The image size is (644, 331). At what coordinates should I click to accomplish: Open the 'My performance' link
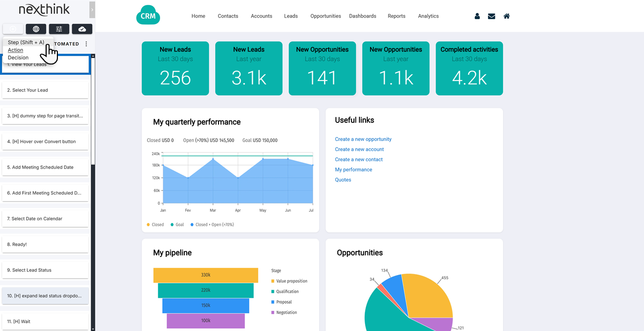[x=353, y=169]
